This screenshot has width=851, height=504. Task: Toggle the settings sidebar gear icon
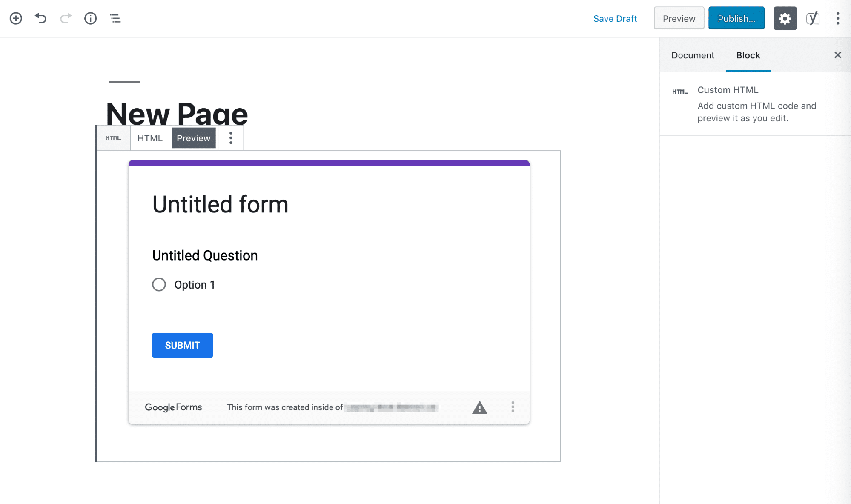(x=785, y=18)
